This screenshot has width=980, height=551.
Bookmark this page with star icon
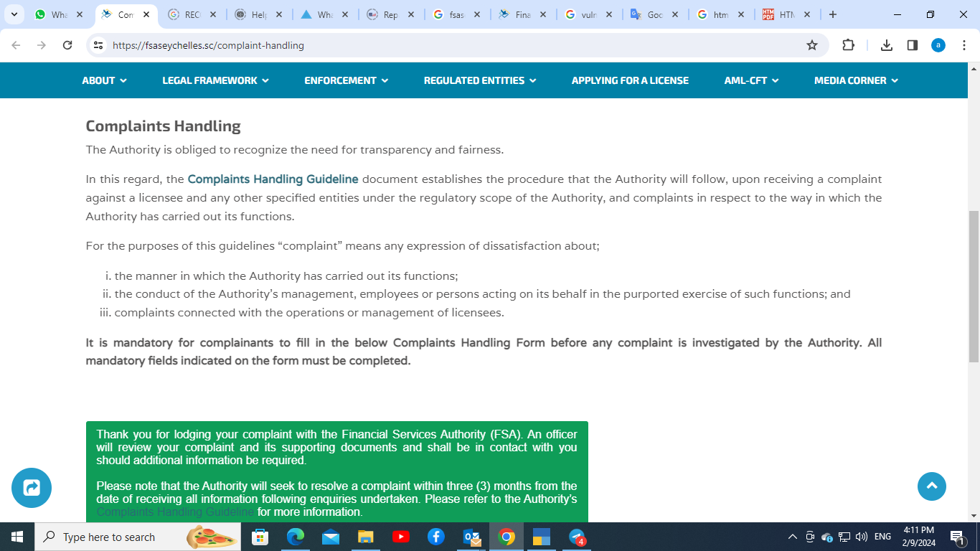(x=812, y=45)
